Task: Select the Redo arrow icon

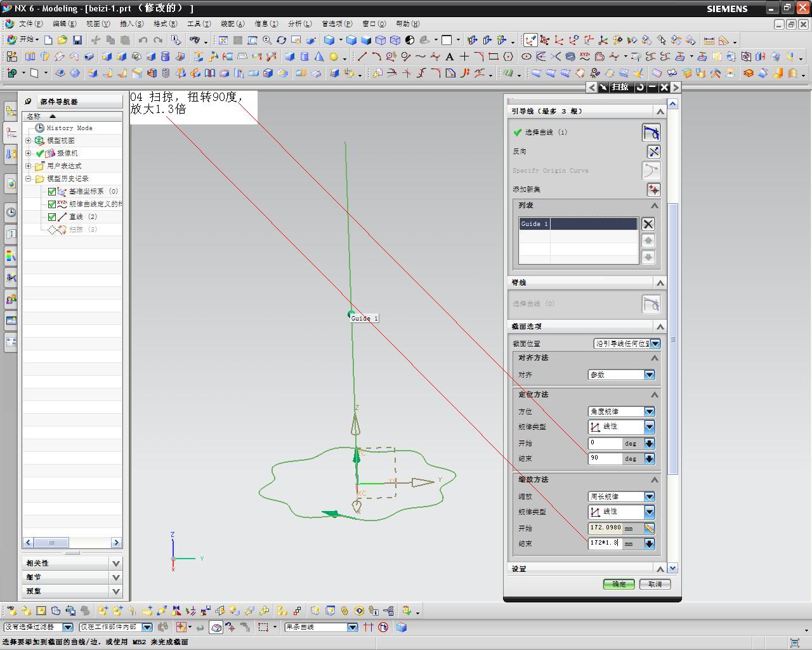Action: [158, 40]
